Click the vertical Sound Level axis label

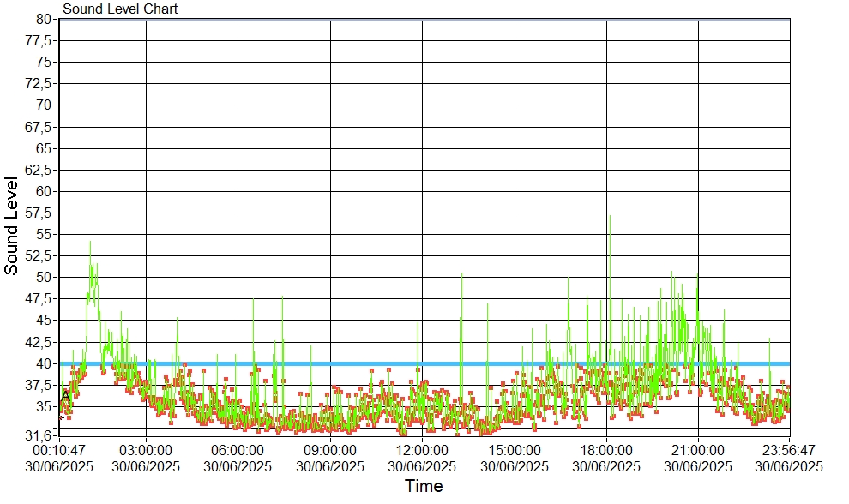[x=12, y=225]
